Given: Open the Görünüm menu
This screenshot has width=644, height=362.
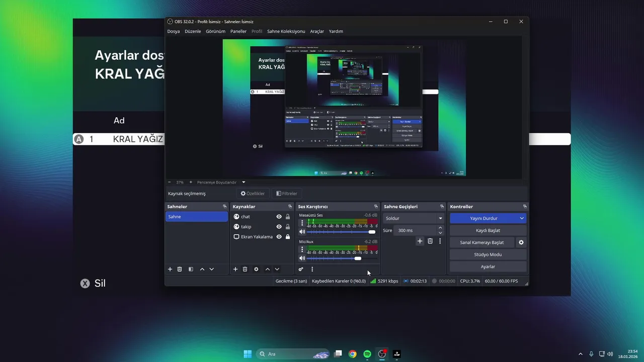Looking at the screenshot, I should [215, 31].
